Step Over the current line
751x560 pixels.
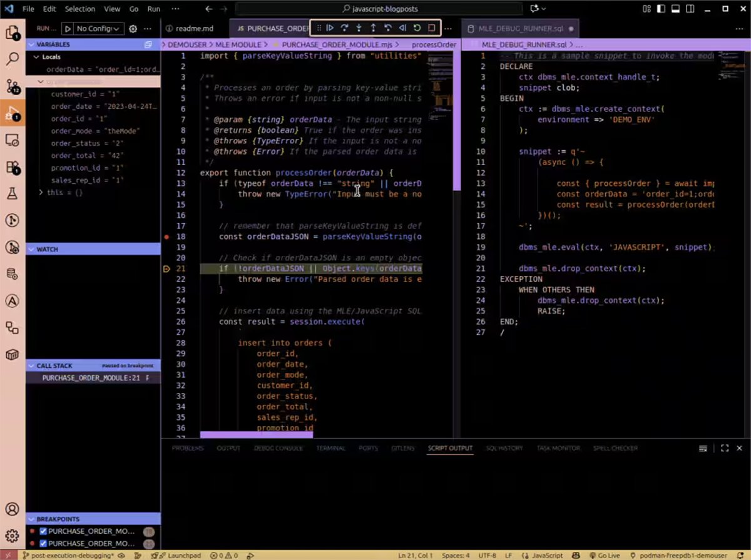coord(345,28)
